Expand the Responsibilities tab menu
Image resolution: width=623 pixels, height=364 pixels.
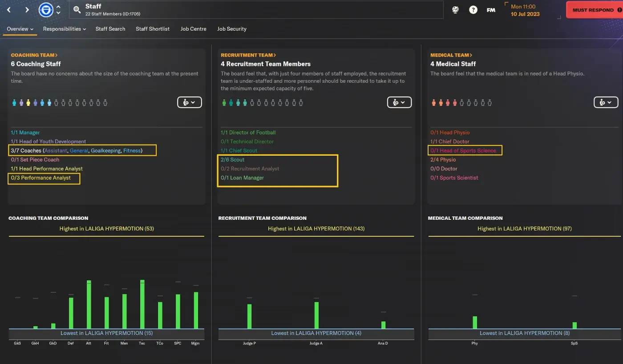(65, 29)
